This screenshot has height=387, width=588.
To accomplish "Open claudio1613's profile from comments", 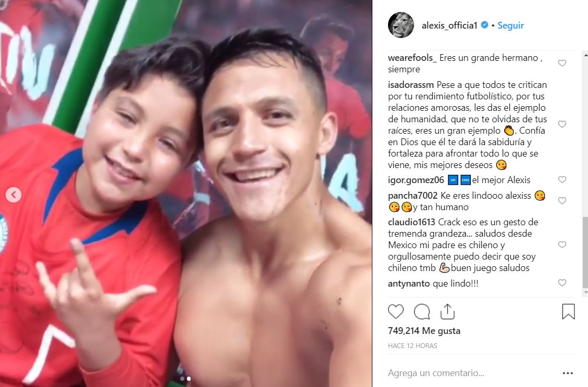I will click(411, 222).
